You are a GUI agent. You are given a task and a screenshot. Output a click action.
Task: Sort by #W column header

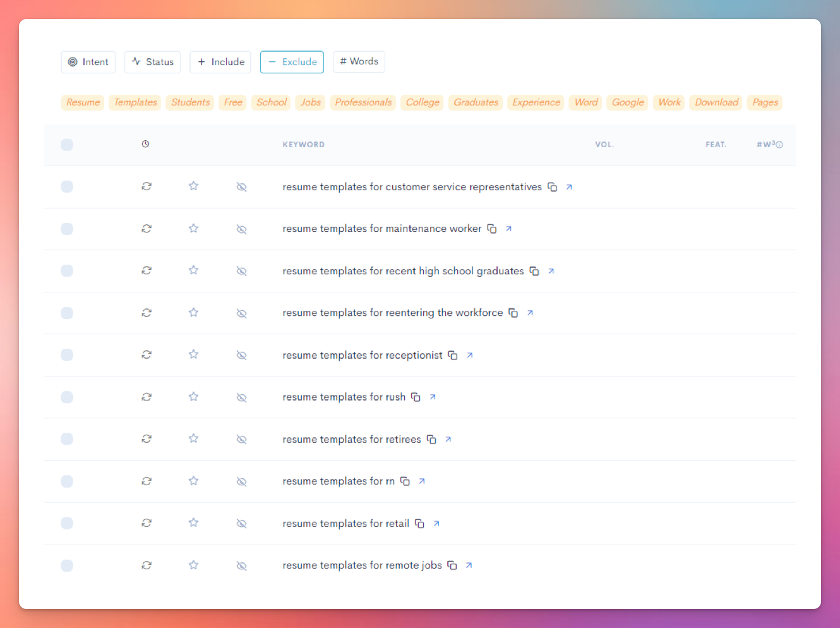click(x=766, y=145)
